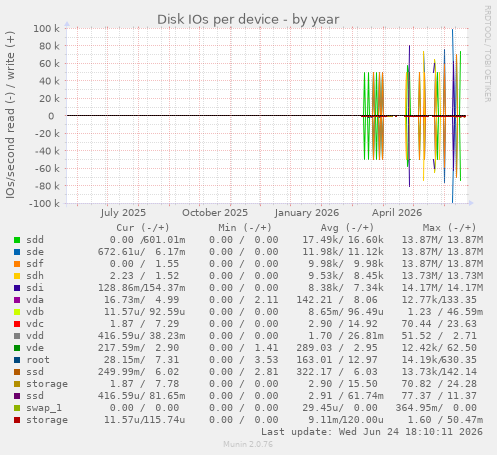This screenshot has width=497, height=455.
Task: Click the dark yellow storage legend swatch
Action: 17,384
